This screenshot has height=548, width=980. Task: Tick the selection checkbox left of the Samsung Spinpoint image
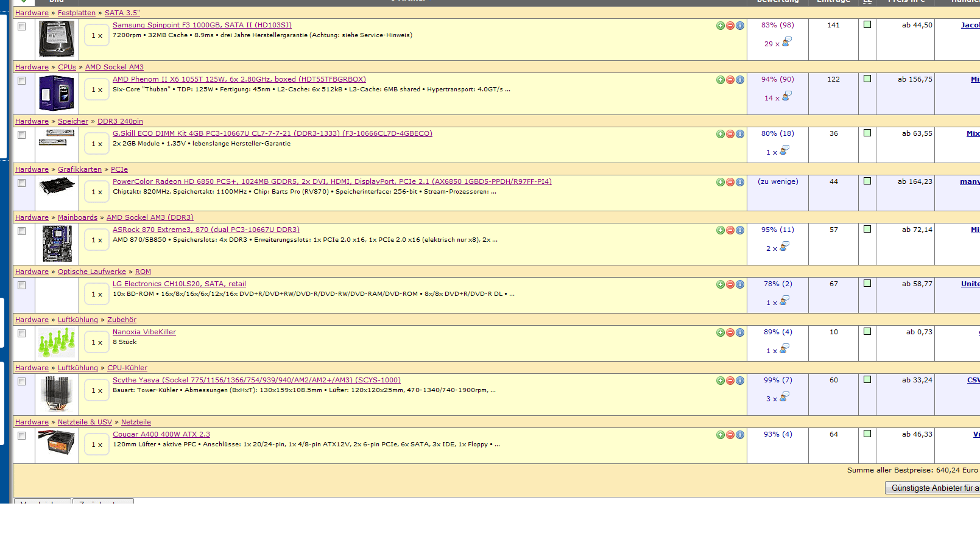(22, 27)
